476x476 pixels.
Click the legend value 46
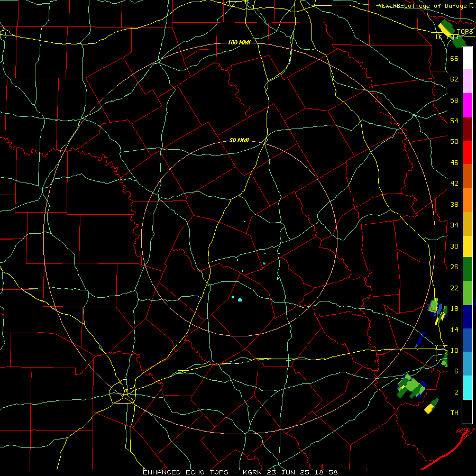tap(454, 163)
